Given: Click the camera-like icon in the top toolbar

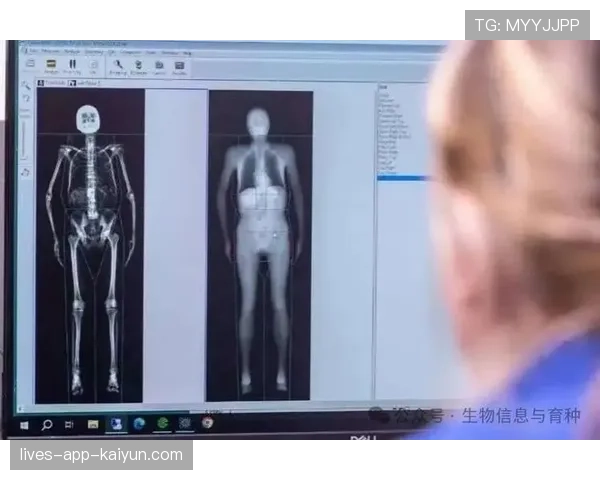Looking at the screenshot, I should pyautogui.click(x=159, y=67).
